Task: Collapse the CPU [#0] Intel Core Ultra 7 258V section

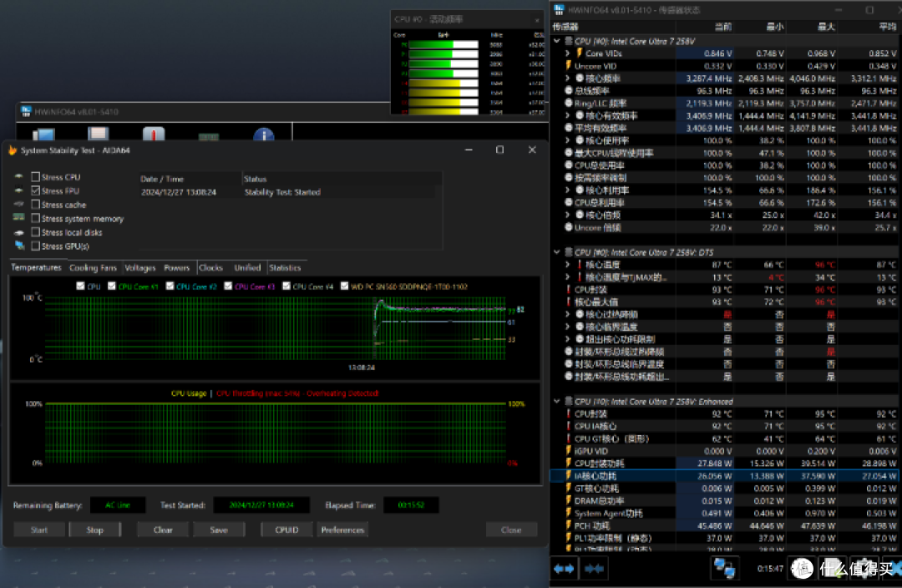Action: (557, 41)
